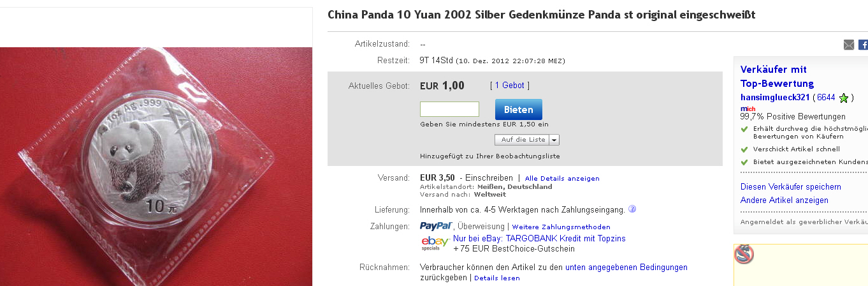Click the panda coin product image
This screenshot has width=868, height=286.
click(156, 167)
